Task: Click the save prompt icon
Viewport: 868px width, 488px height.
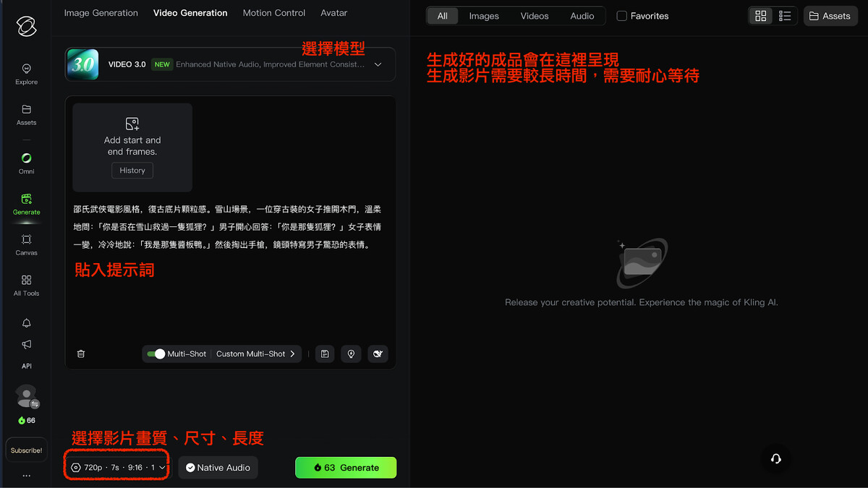Action: click(x=325, y=354)
